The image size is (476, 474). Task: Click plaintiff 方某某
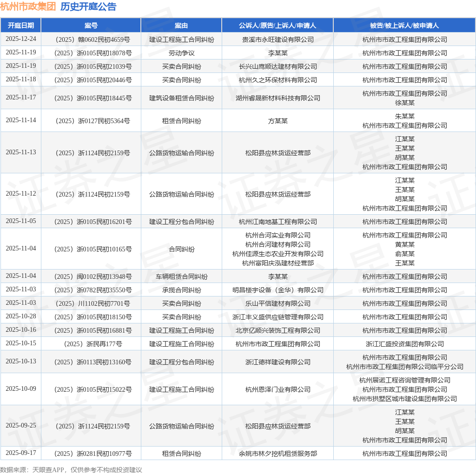click(278, 121)
